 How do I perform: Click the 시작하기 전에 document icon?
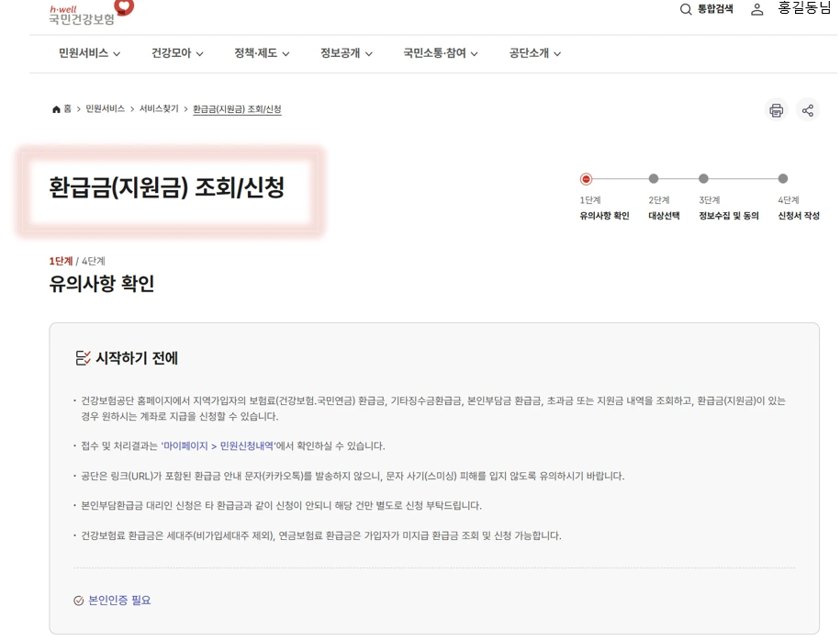coord(84,356)
